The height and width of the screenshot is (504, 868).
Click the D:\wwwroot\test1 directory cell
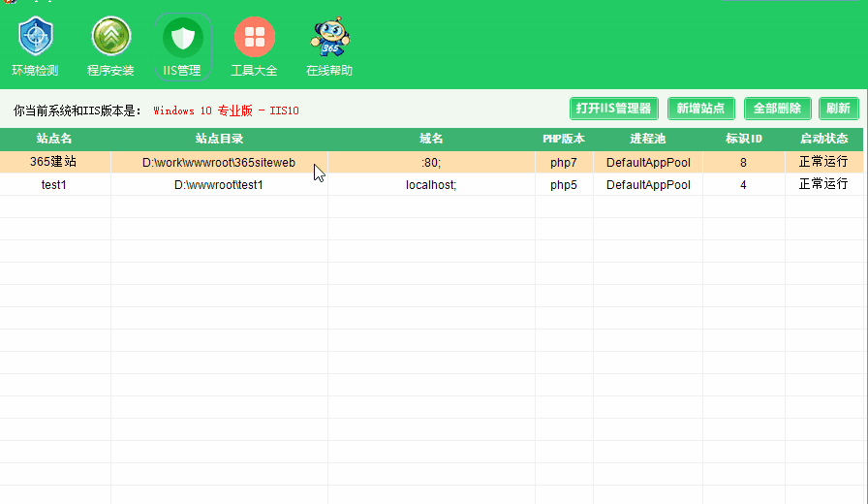pos(219,184)
